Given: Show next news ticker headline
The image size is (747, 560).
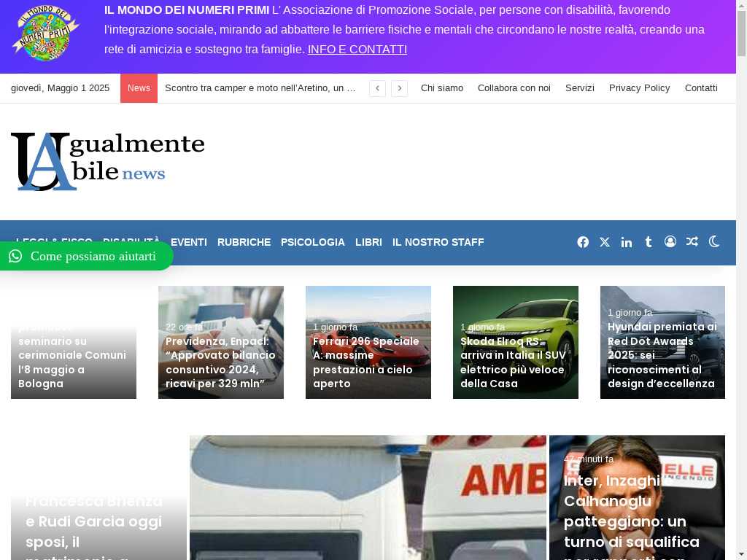Looking at the screenshot, I should (399, 88).
